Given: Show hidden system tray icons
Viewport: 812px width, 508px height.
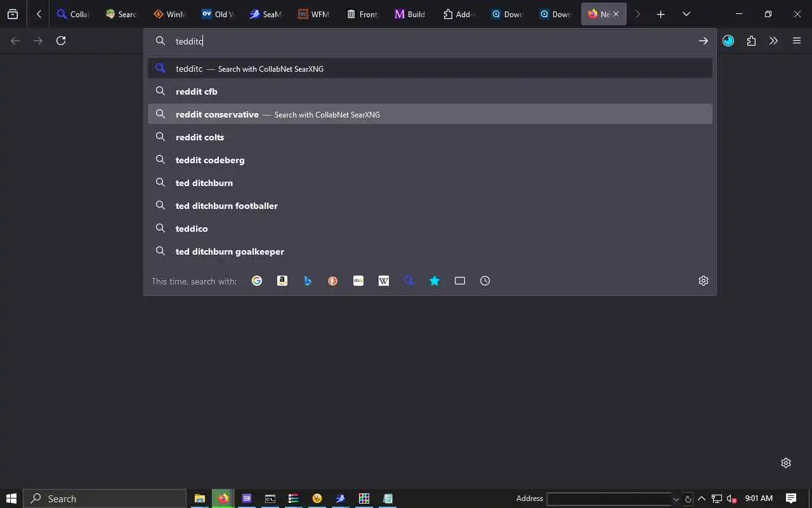Looking at the screenshot, I should [702, 498].
